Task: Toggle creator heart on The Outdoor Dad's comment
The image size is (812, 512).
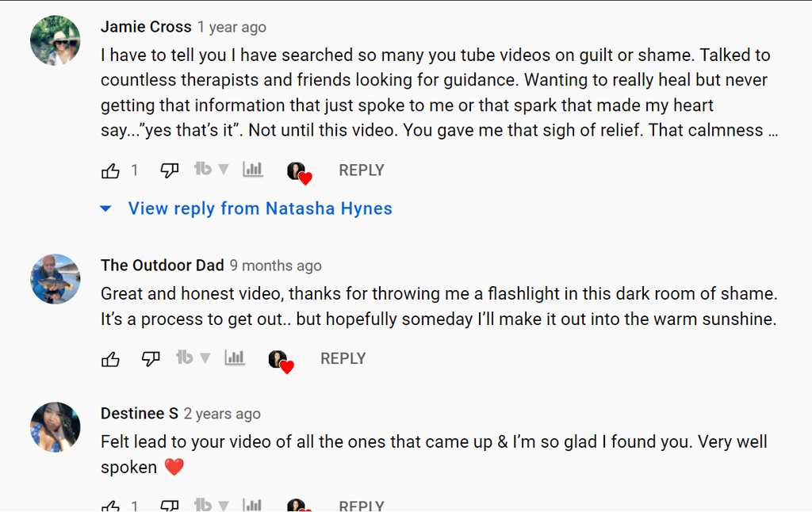Action: pyautogui.click(x=279, y=361)
